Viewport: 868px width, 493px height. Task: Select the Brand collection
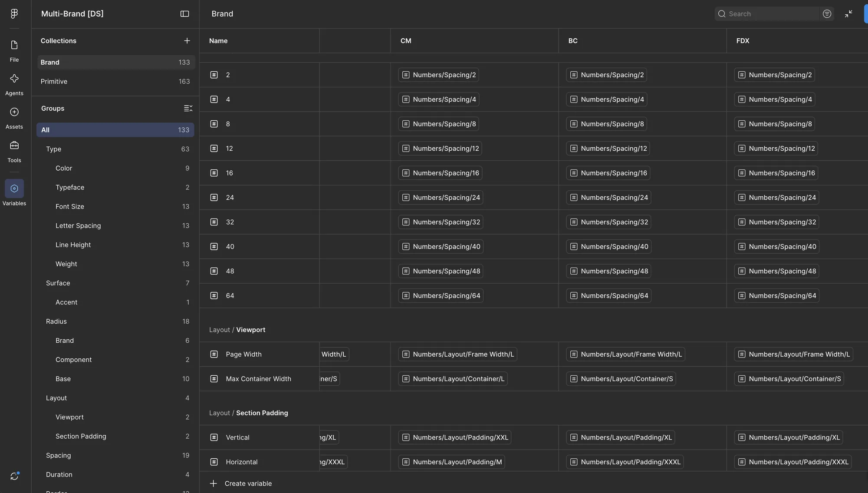(x=115, y=62)
